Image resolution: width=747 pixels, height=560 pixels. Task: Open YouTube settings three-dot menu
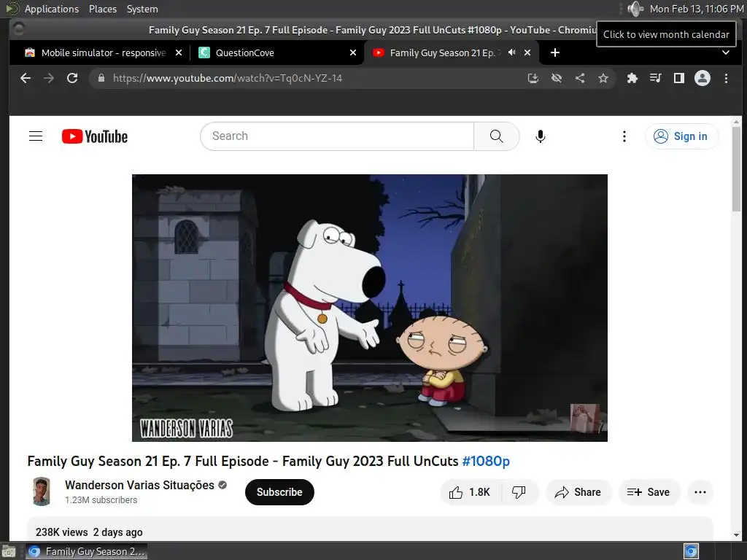pyautogui.click(x=624, y=136)
